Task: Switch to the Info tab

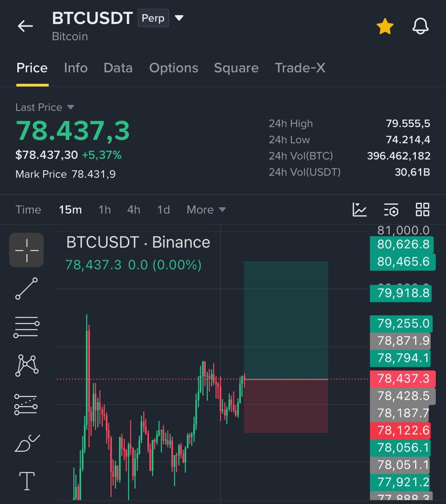Action: pyautogui.click(x=76, y=68)
